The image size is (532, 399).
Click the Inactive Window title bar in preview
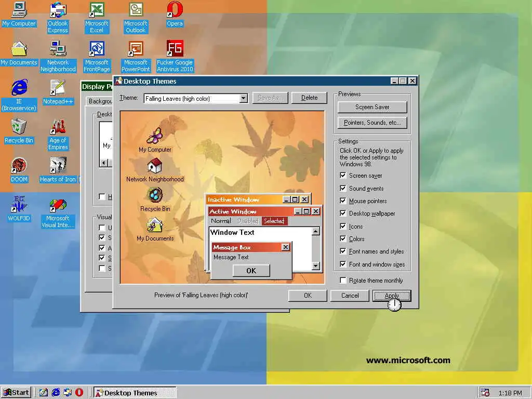pyautogui.click(x=258, y=199)
